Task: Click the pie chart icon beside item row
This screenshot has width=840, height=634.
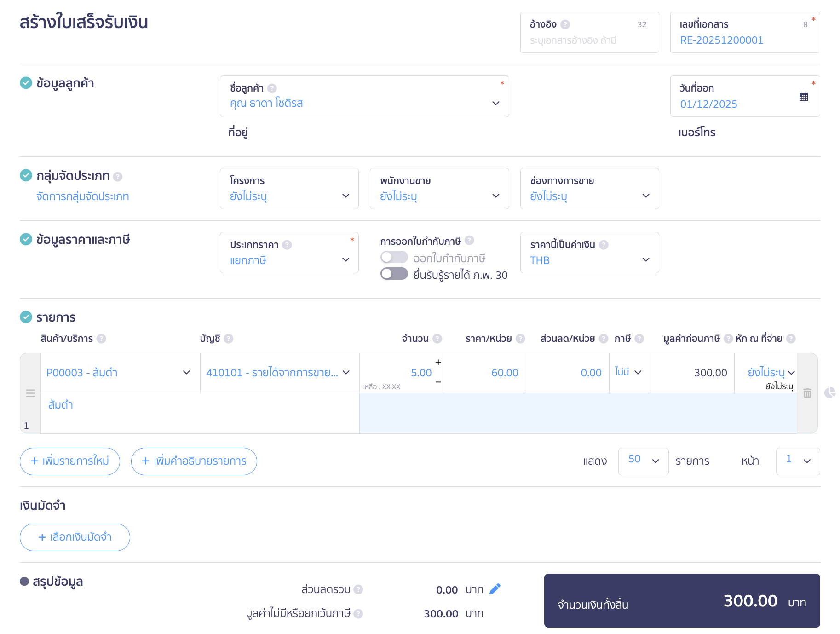Action: 829,392
